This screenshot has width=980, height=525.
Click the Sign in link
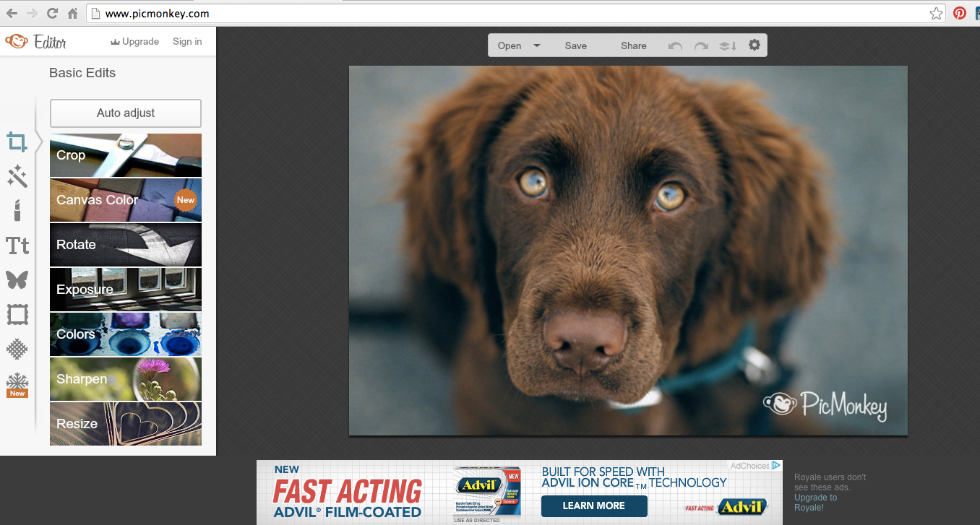click(x=187, y=42)
